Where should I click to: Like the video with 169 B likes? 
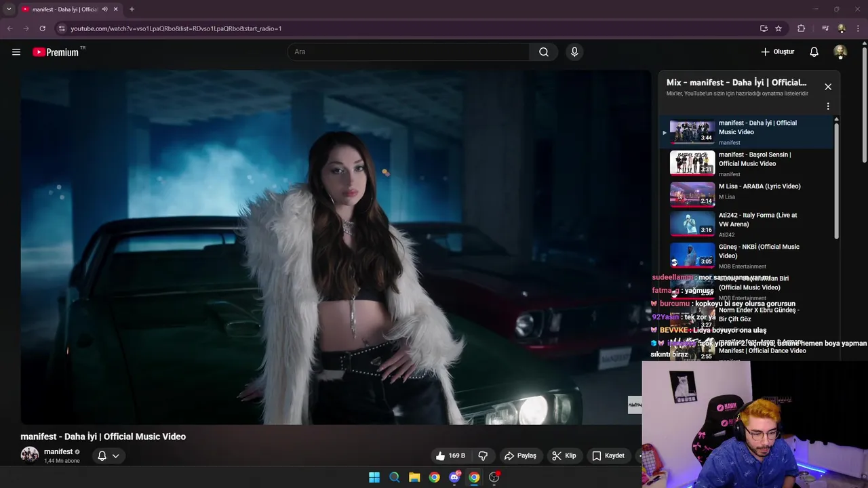[x=452, y=456]
